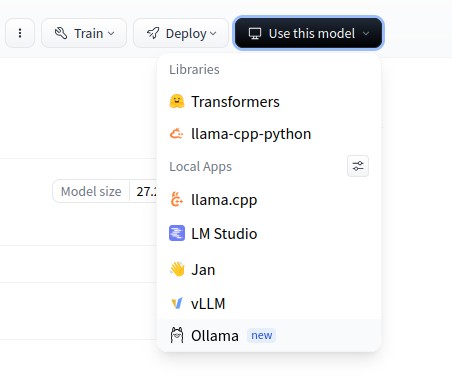Click the vLLM logo icon

pyautogui.click(x=177, y=303)
